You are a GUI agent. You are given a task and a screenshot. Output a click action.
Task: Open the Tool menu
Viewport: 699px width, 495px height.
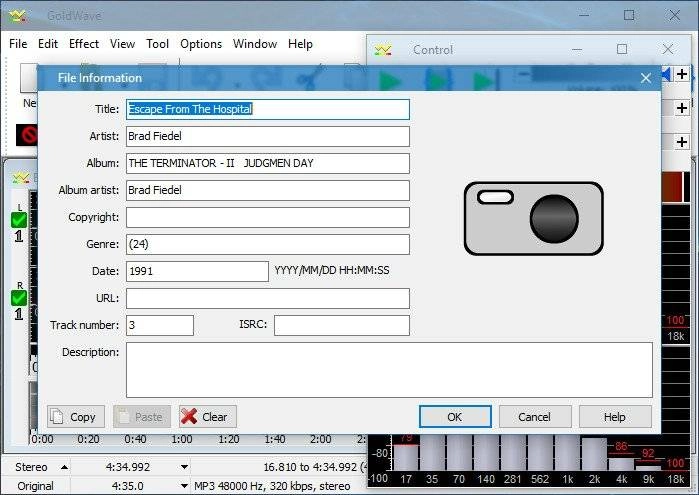157,44
